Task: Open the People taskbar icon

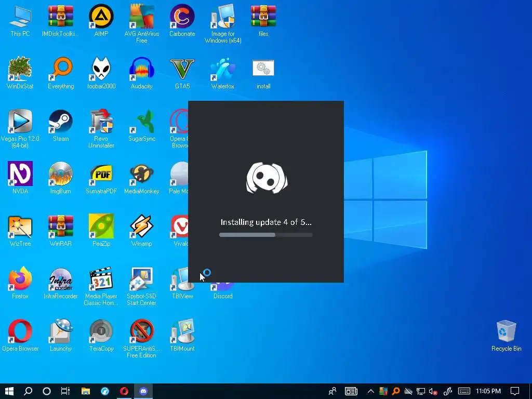Action: [332, 391]
